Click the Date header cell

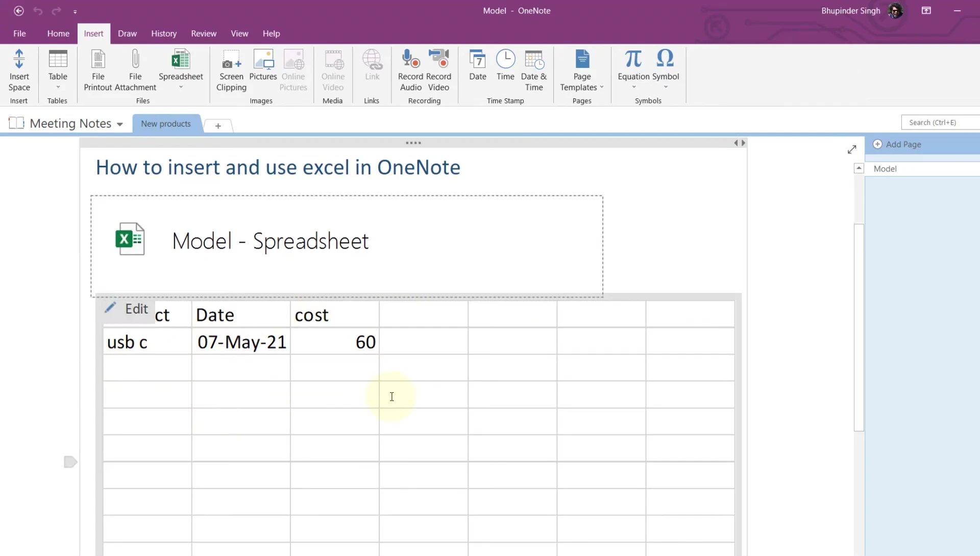(241, 315)
